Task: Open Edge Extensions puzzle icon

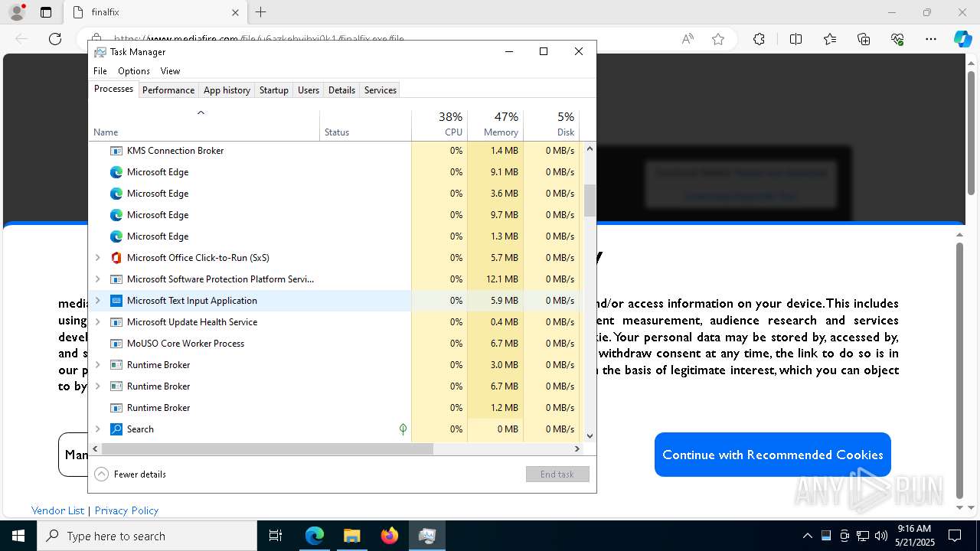Action: pos(759,39)
